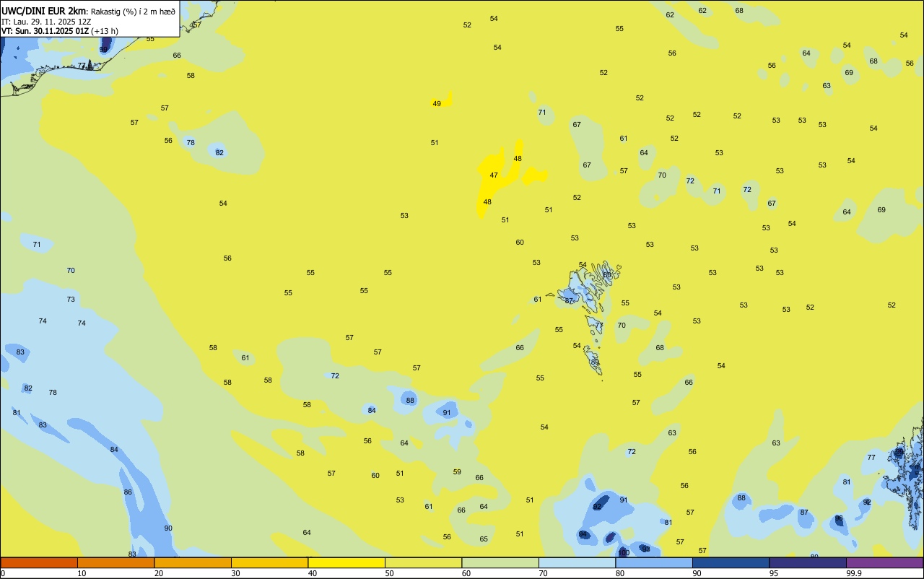Click the 'VT: Sun. 30.11.2025 01Z' line
Screen dimensions: 924x579
pos(45,31)
